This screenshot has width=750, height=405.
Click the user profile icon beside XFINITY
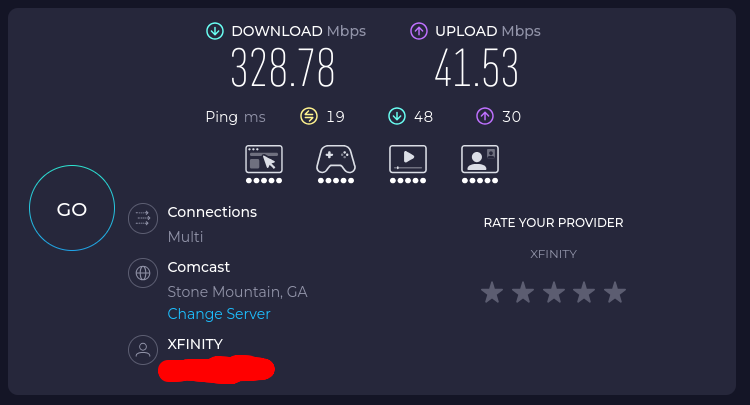tap(143, 350)
